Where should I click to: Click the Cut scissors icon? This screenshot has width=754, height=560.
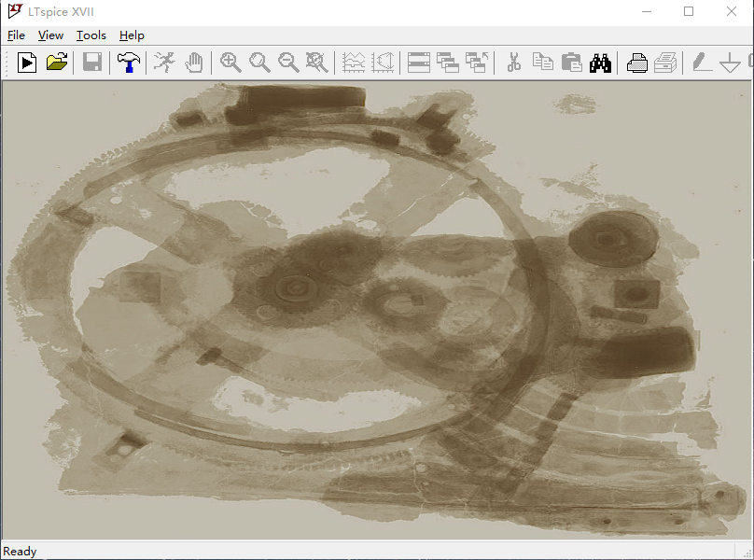pos(513,63)
